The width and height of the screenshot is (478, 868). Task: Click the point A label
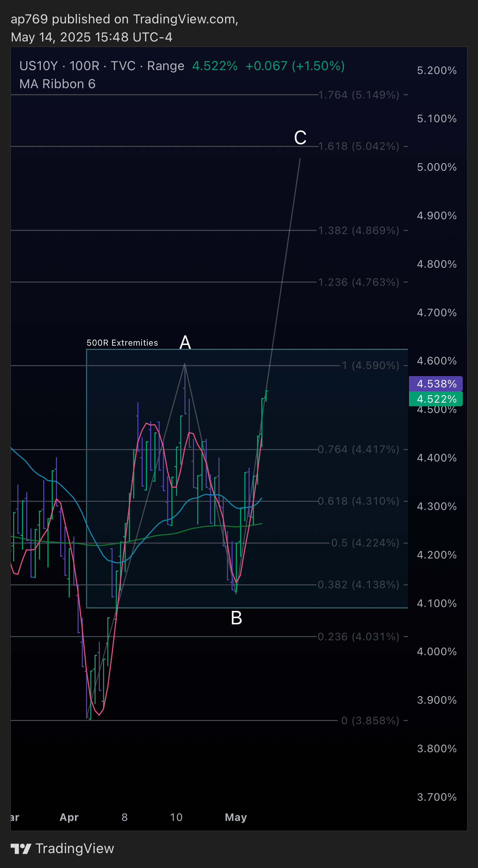pyautogui.click(x=186, y=342)
